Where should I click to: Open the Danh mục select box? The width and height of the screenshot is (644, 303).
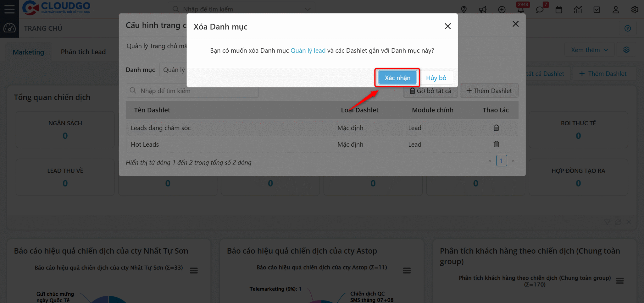173,70
